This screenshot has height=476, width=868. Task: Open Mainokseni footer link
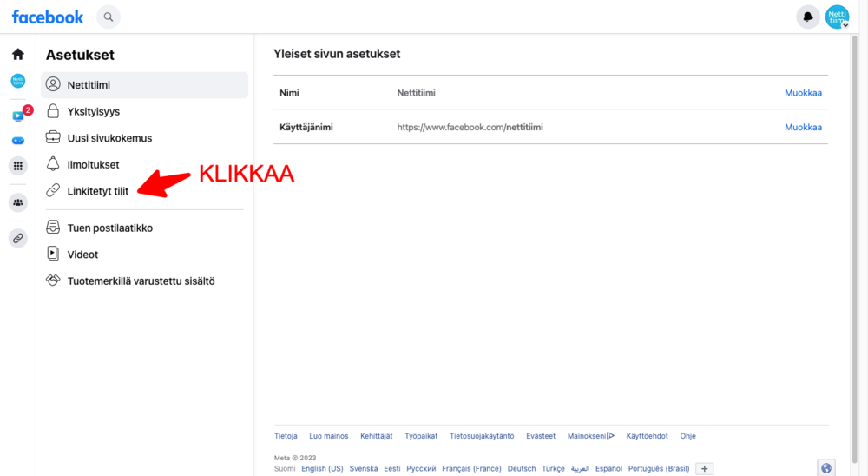590,436
